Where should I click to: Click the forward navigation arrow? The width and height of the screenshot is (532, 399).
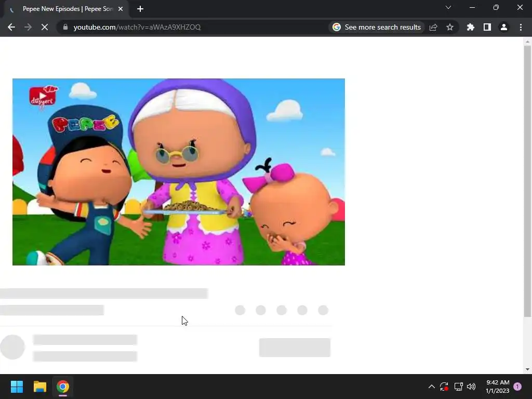pyautogui.click(x=28, y=27)
